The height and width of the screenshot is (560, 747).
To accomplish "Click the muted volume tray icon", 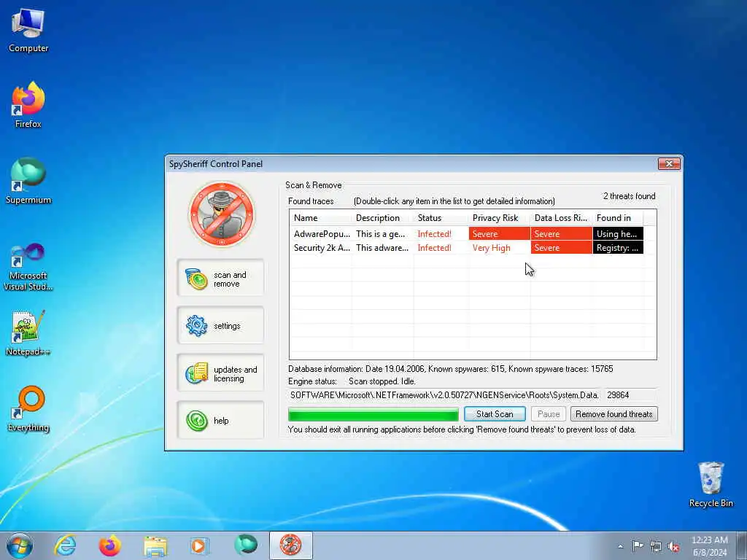I will point(673,546).
